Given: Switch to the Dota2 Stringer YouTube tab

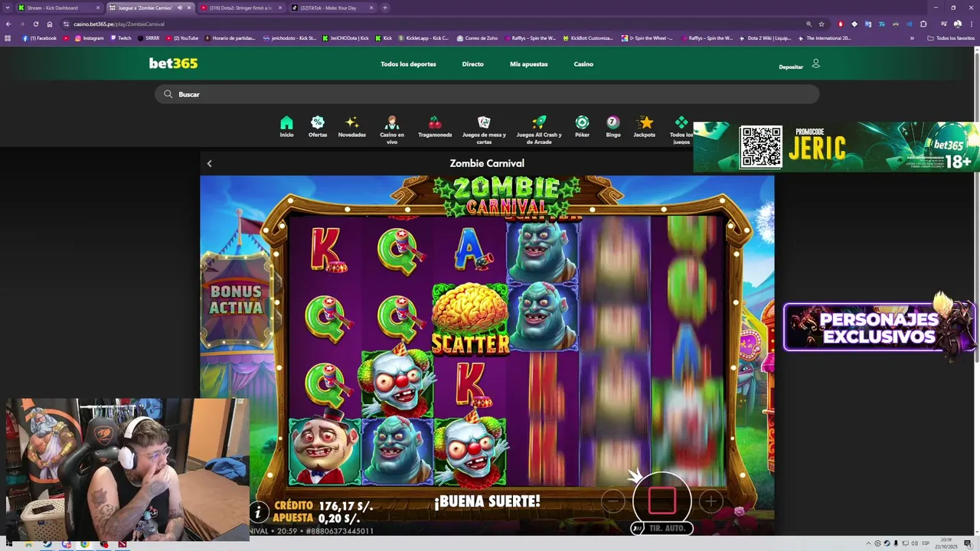Looking at the screenshot, I should 240,8.
